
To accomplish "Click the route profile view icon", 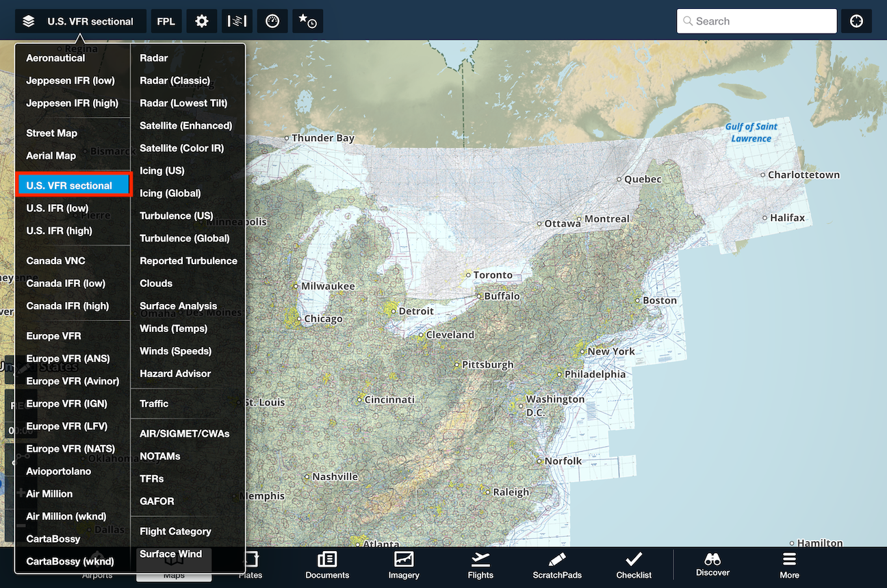I will (237, 21).
